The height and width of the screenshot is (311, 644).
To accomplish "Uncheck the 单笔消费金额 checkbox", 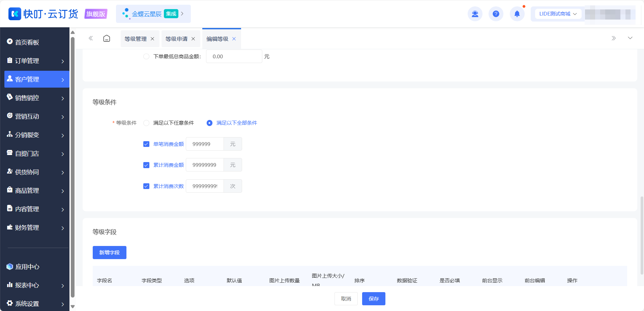I will point(146,144).
